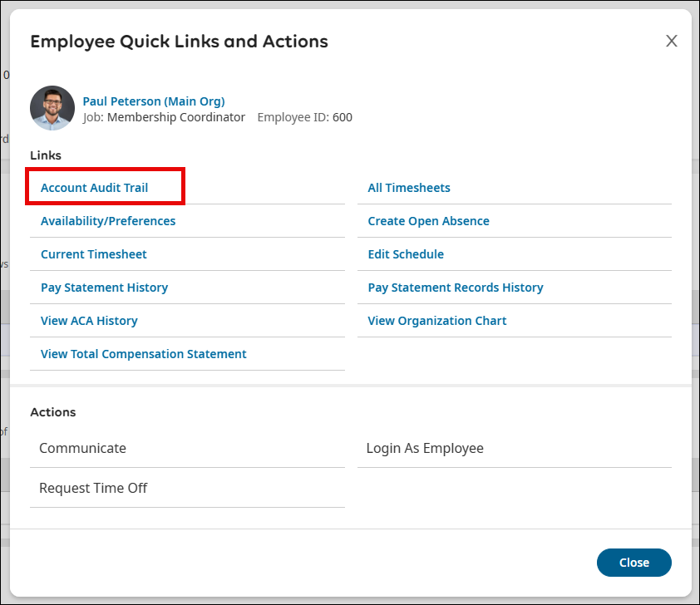Open Pay Statement History

[x=105, y=288]
